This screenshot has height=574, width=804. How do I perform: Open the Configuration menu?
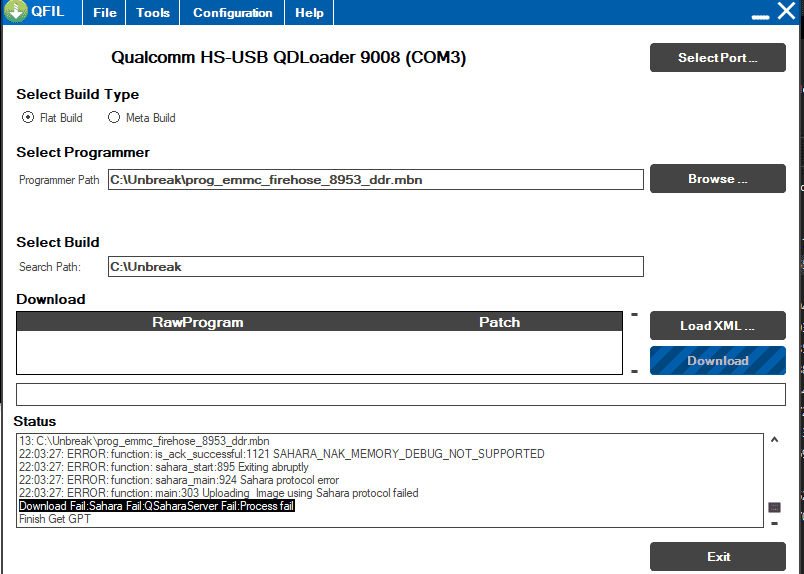[x=232, y=13]
